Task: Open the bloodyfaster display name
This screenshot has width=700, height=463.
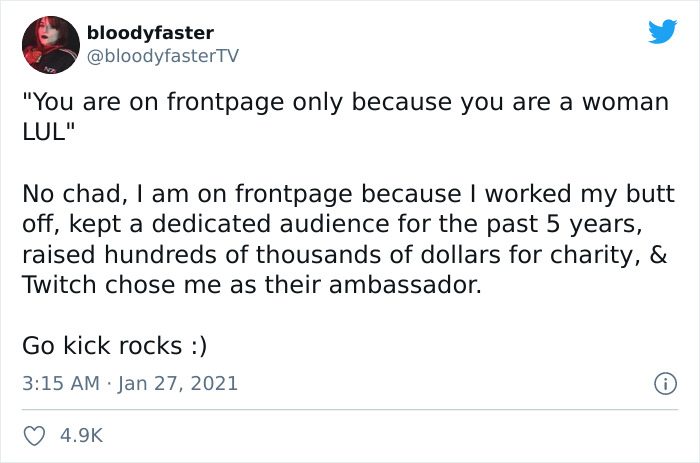Action: coord(149,34)
